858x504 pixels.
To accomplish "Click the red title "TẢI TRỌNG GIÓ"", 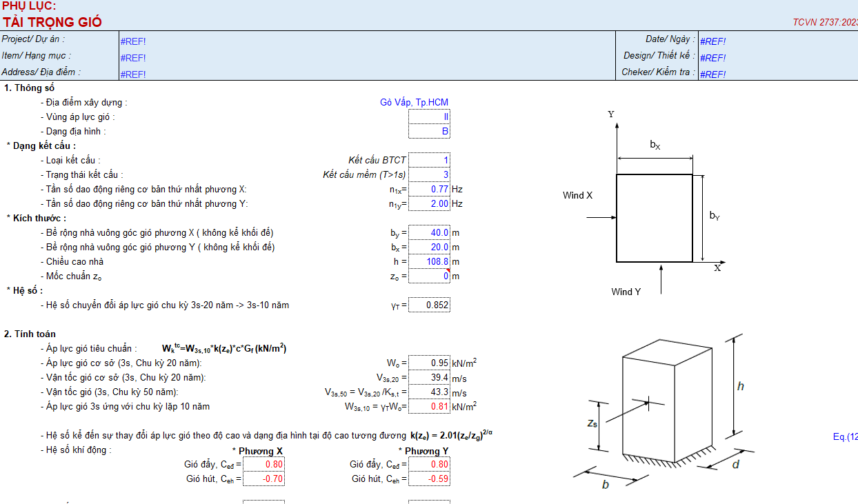I will pyautogui.click(x=52, y=22).
